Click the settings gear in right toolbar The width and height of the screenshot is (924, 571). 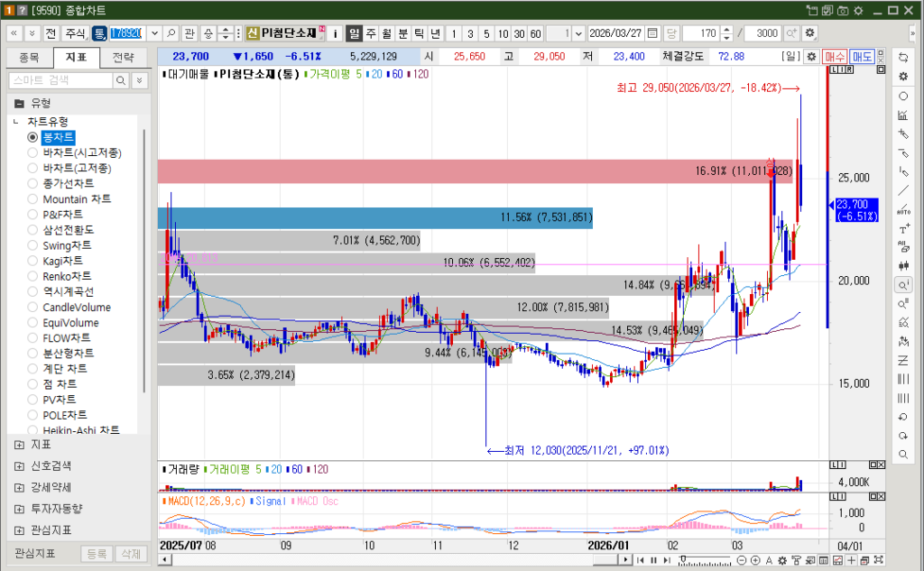coord(903,76)
